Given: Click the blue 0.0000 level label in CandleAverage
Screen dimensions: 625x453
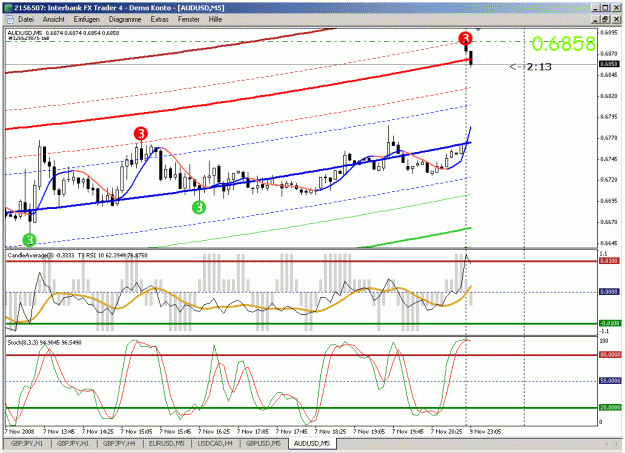Looking at the screenshot, I should 609,292.
